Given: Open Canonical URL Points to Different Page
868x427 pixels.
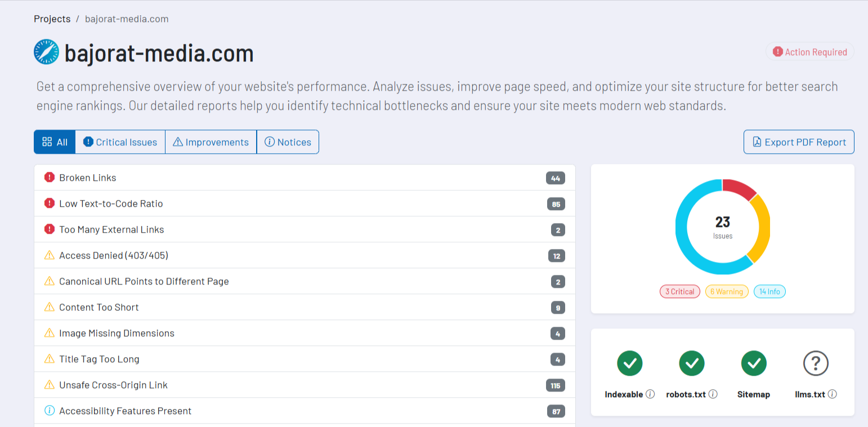Looking at the screenshot, I should pyautogui.click(x=305, y=281).
